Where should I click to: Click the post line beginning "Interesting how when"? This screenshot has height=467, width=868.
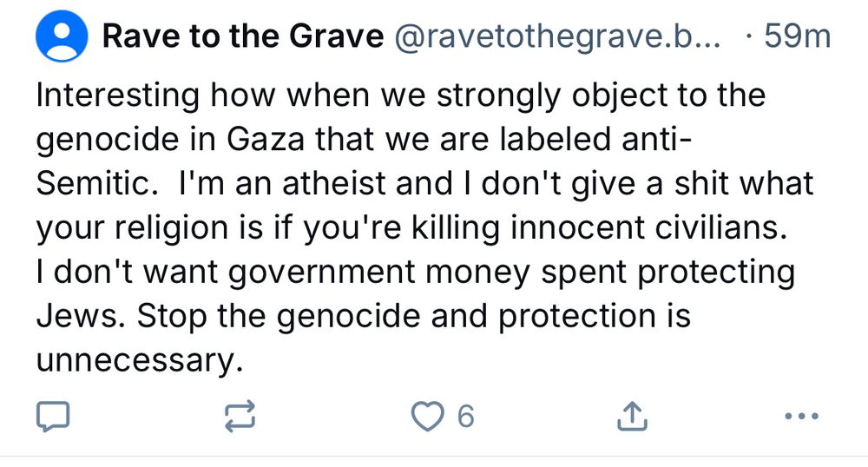click(x=401, y=95)
